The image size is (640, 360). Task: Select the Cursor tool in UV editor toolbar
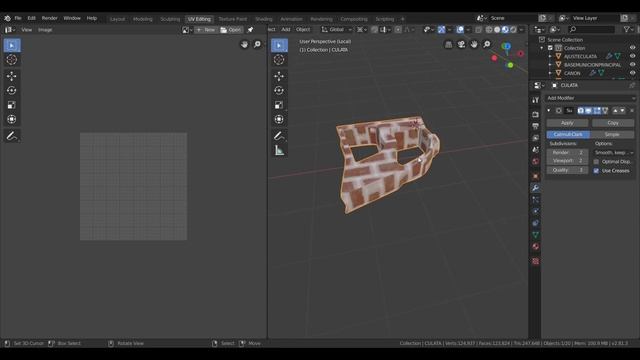click(x=11, y=60)
